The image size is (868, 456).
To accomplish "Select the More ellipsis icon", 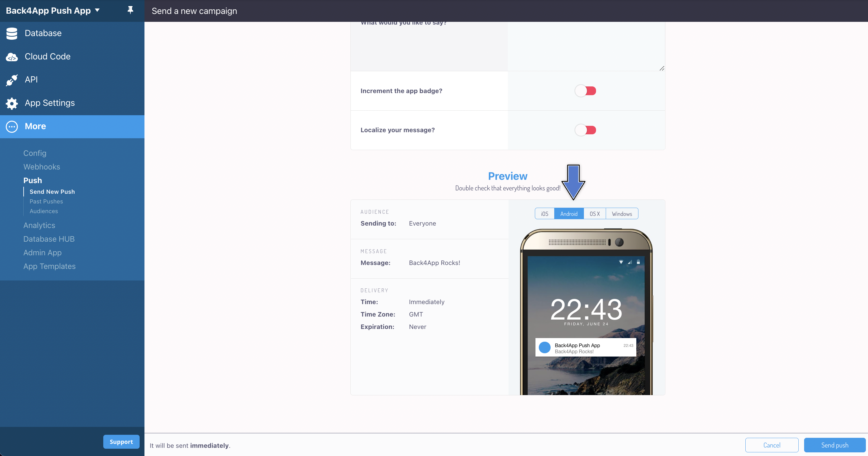I will (12, 126).
